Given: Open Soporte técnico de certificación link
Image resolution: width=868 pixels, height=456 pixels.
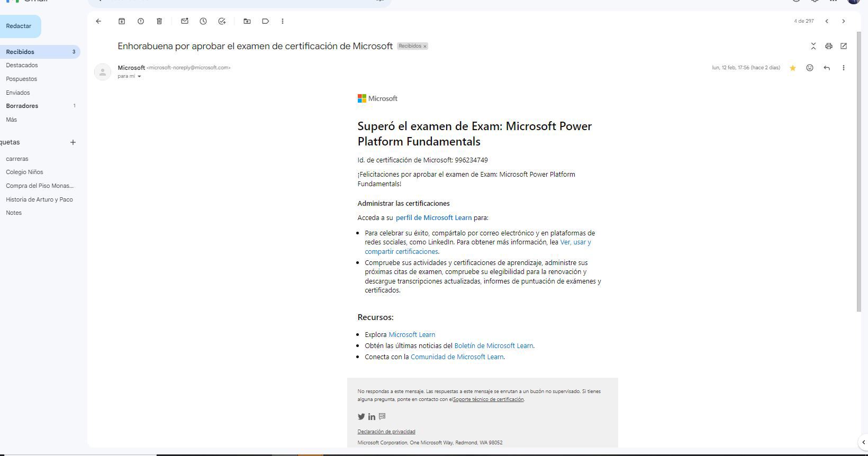Looking at the screenshot, I should tap(488, 399).
